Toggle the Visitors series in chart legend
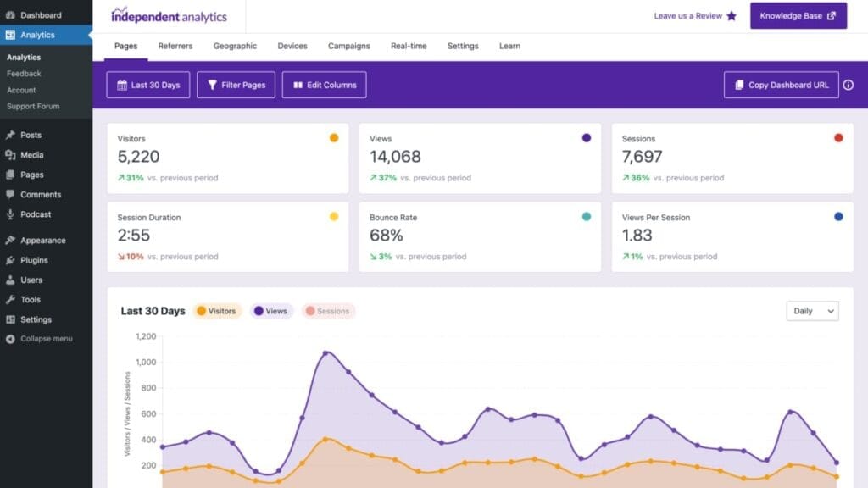 217,311
